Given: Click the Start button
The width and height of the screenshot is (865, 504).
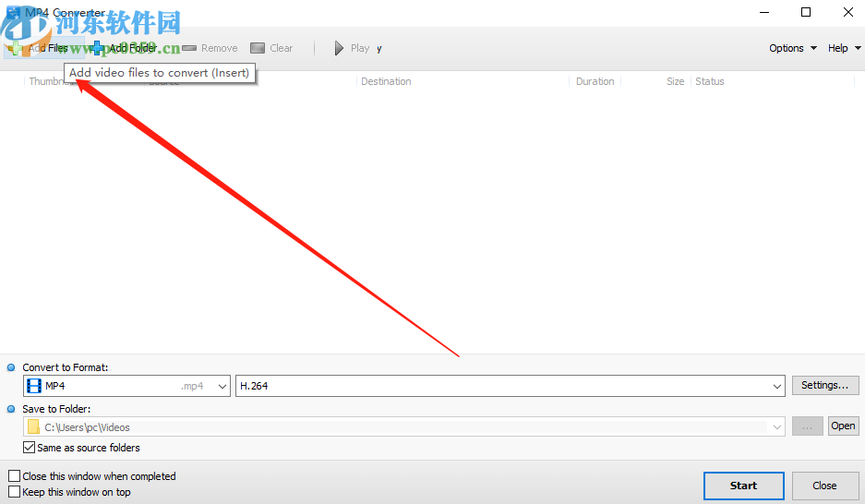Looking at the screenshot, I should coord(744,486).
